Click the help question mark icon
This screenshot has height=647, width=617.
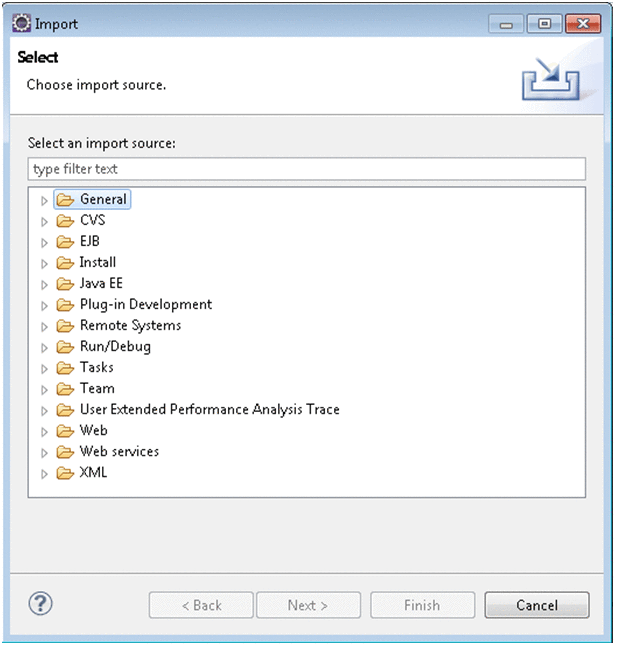(x=42, y=603)
